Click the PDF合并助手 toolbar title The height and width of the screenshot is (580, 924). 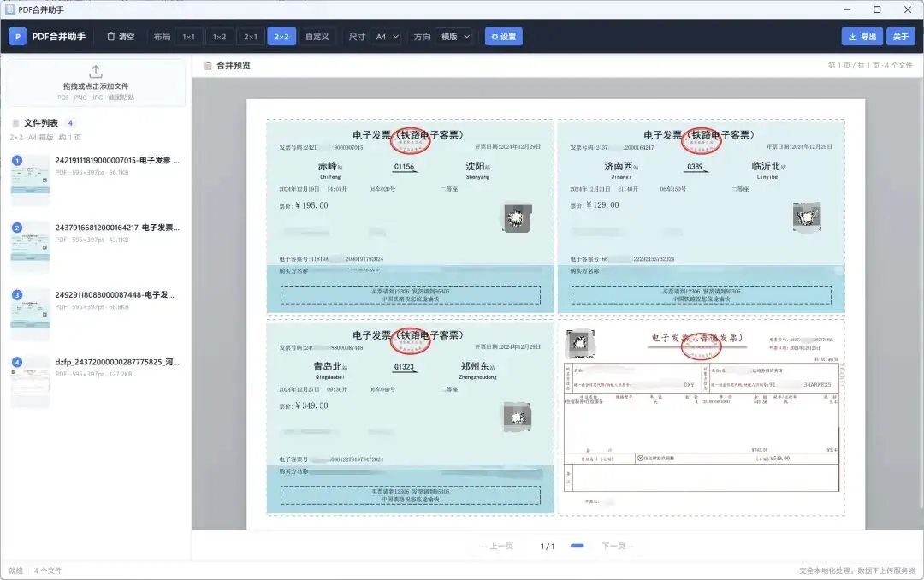pyautogui.click(x=59, y=37)
